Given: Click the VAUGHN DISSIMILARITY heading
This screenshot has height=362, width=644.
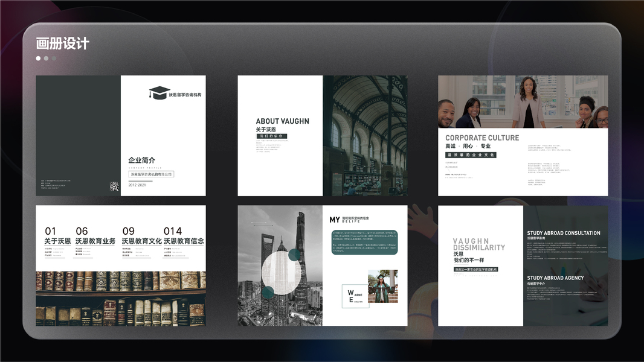Looking at the screenshot, I should pyautogui.click(x=479, y=244).
